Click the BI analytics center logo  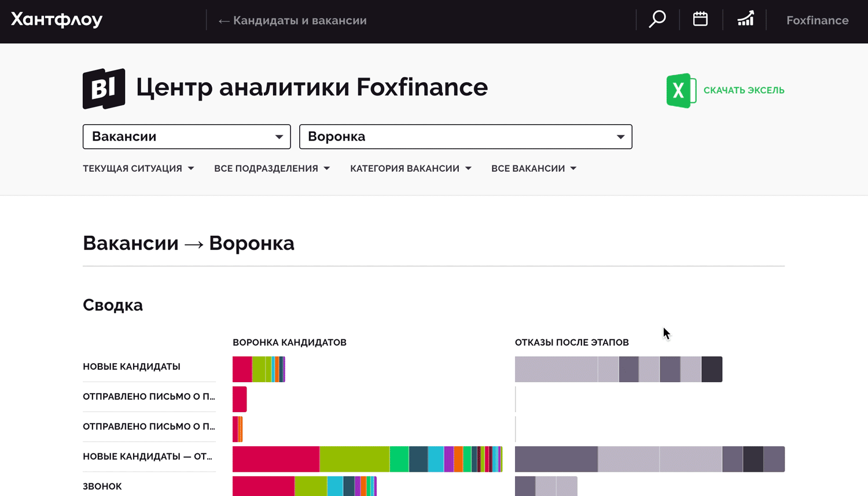[x=104, y=88]
